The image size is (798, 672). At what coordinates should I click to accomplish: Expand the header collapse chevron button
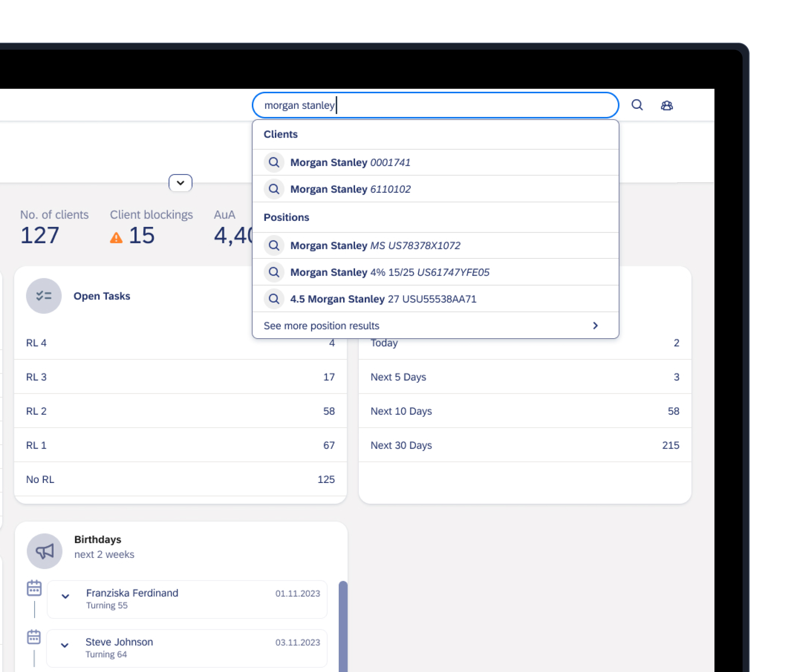[x=180, y=183]
